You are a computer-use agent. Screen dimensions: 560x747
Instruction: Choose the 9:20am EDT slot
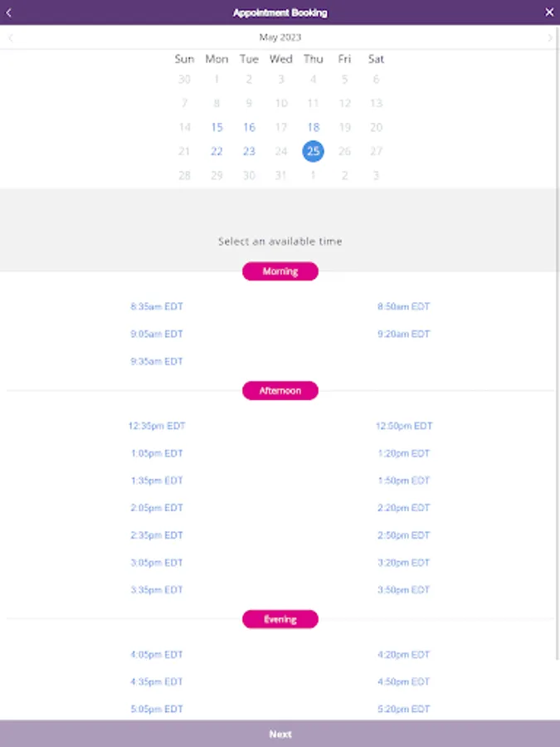pyautogui.click(x=403, y=334)
